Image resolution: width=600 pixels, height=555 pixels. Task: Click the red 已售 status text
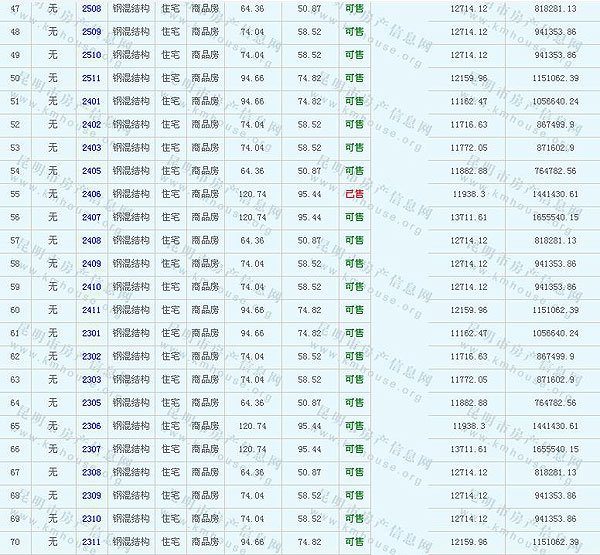tap(354, 194)
